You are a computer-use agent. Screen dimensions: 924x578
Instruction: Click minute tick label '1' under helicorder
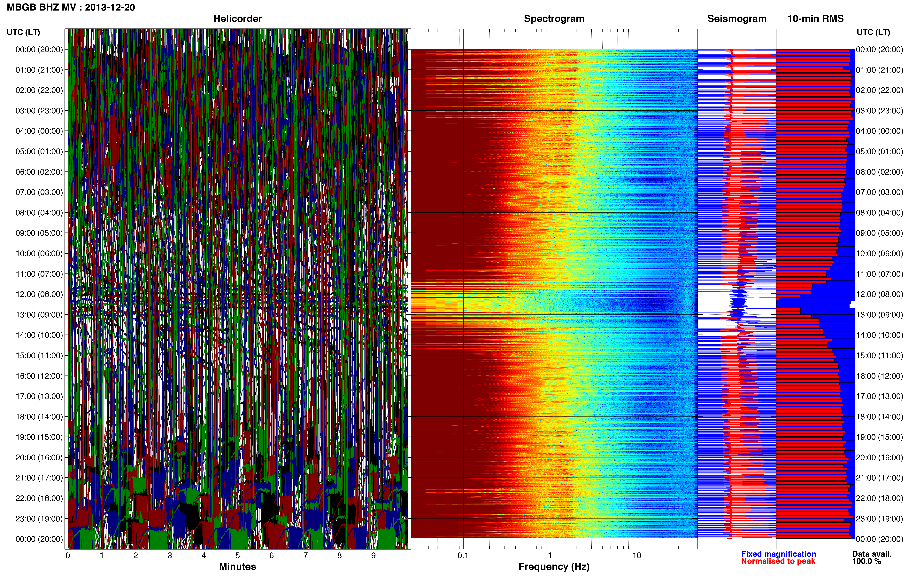(102, 555)
